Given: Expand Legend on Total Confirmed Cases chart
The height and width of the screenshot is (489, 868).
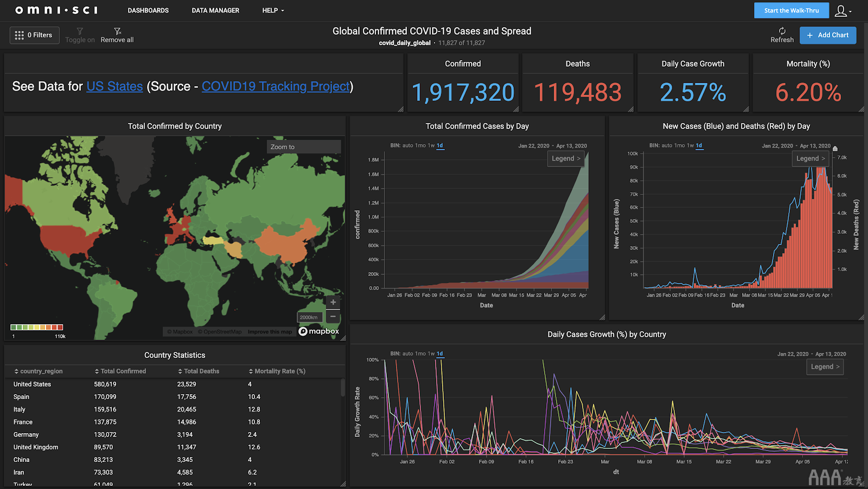Looking at the screenshot, I should [x=566, y=159].
